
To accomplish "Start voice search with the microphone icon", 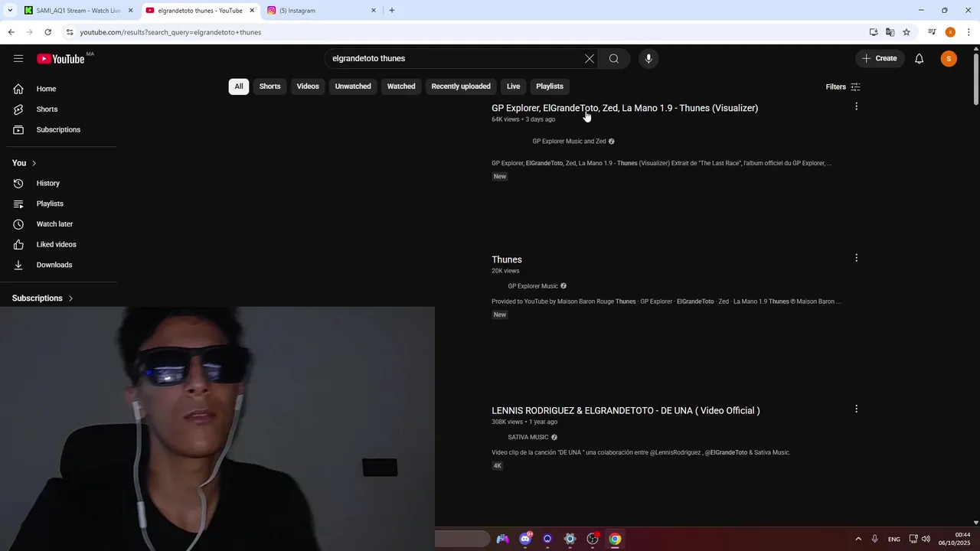I will coord(648,59).
